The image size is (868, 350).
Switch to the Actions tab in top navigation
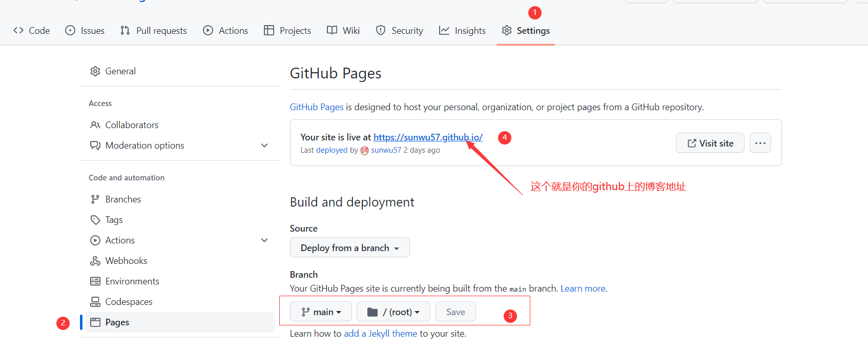[x=225, y=31]
